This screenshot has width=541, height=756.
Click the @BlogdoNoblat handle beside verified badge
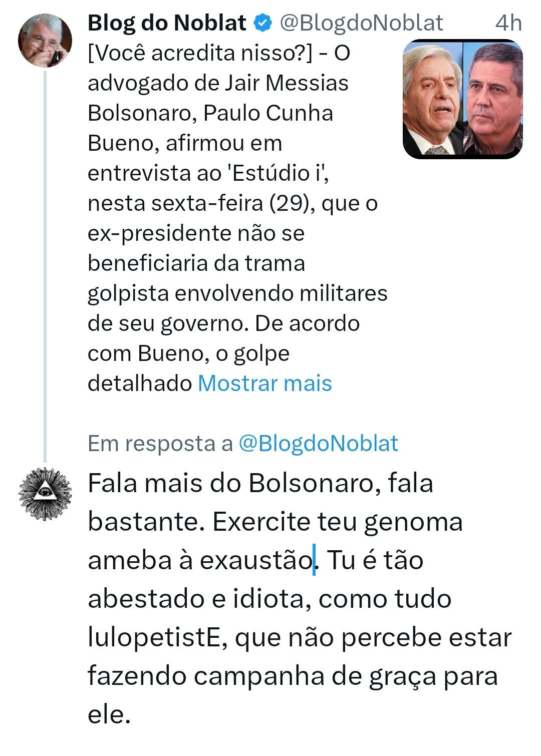[x=361, y=23]
